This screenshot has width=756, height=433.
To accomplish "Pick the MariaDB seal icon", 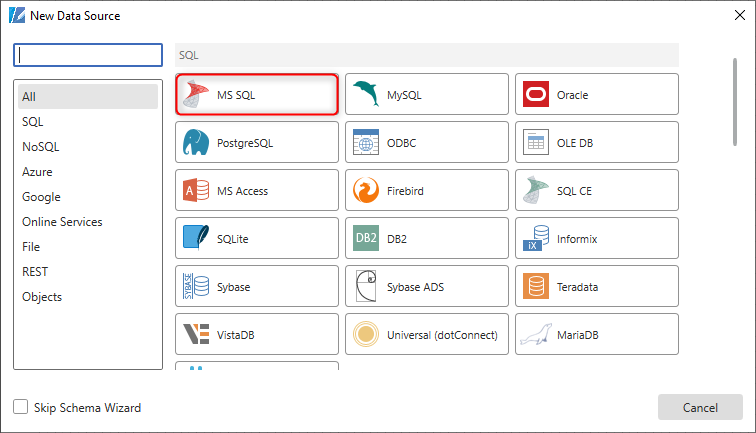I will click(536, 334).
